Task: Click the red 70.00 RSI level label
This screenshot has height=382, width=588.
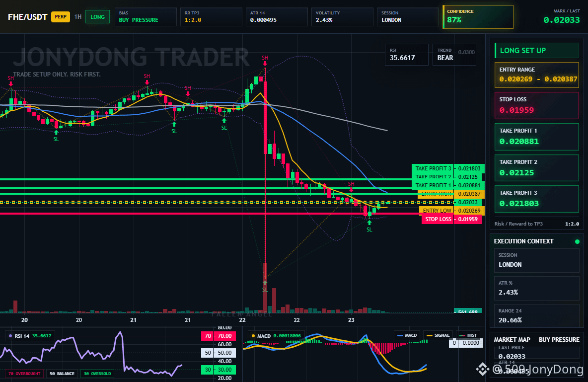Action: point(219,336)
